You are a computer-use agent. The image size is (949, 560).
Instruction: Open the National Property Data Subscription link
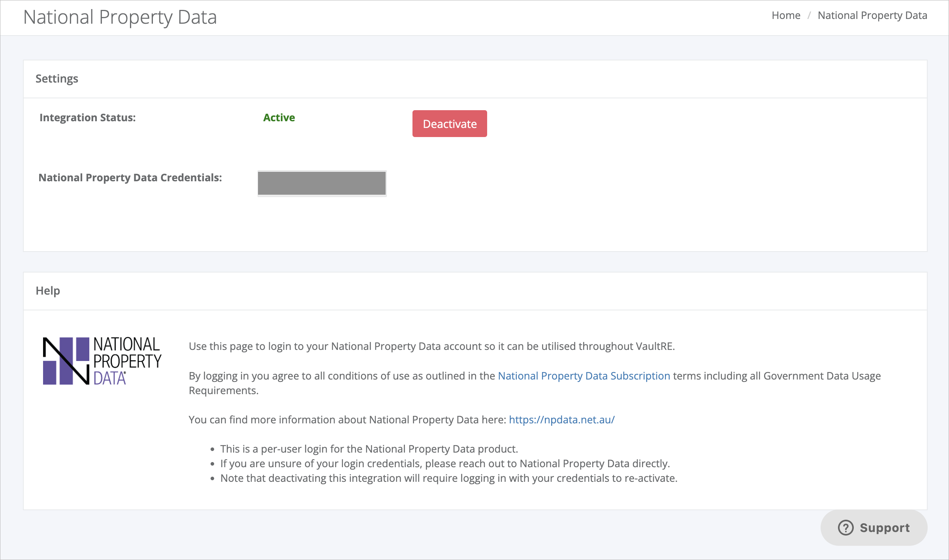584,376
